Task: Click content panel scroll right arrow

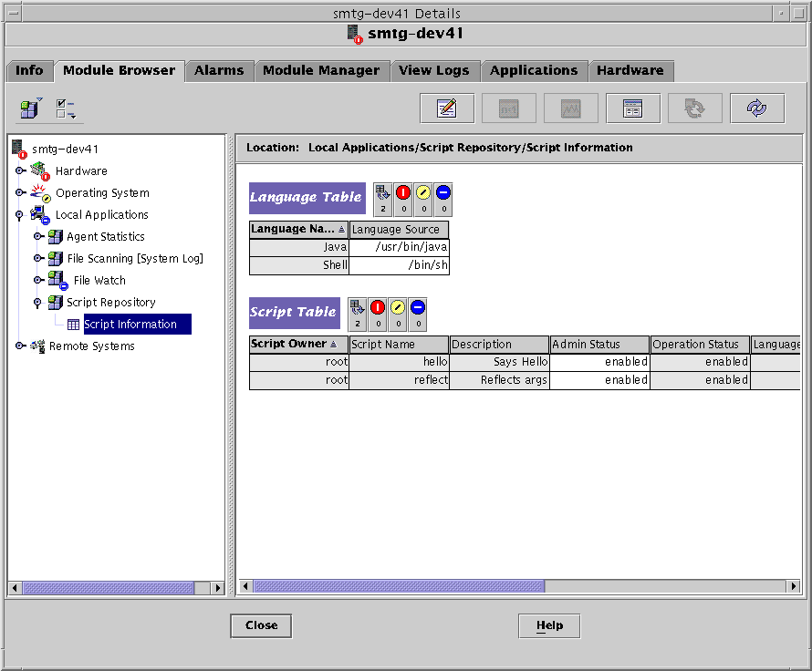Action: point(793,586)
